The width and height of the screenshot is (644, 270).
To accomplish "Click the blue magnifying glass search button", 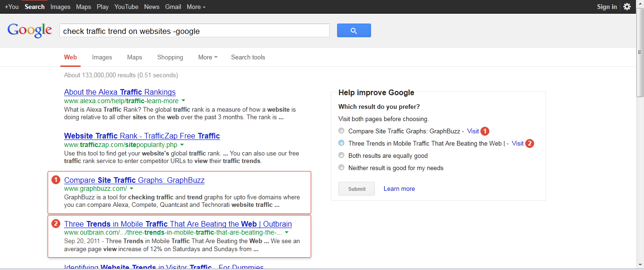I will coord(354,31).
